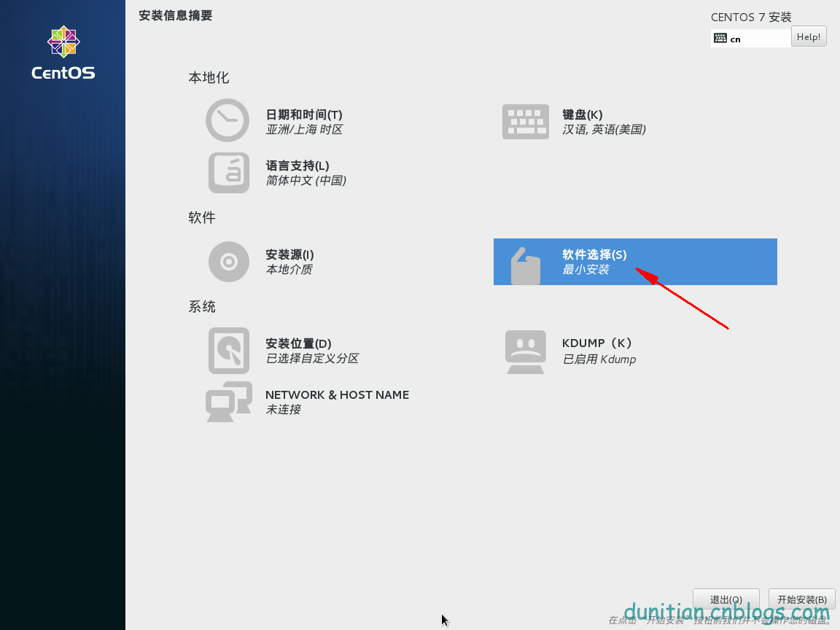
Task: Click the installation source disc icon
Action: pyautogui.click(x=229, y=262)
